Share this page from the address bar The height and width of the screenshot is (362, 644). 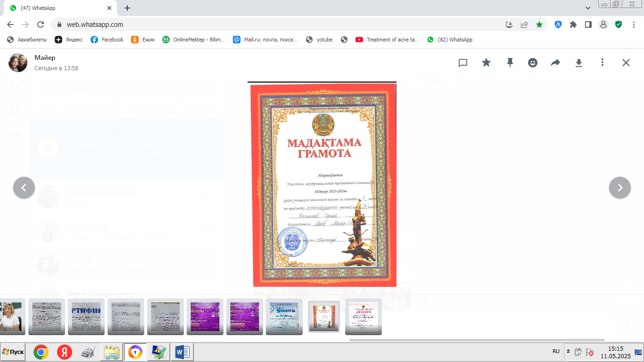pyautogui.click(x=524, y=25)
